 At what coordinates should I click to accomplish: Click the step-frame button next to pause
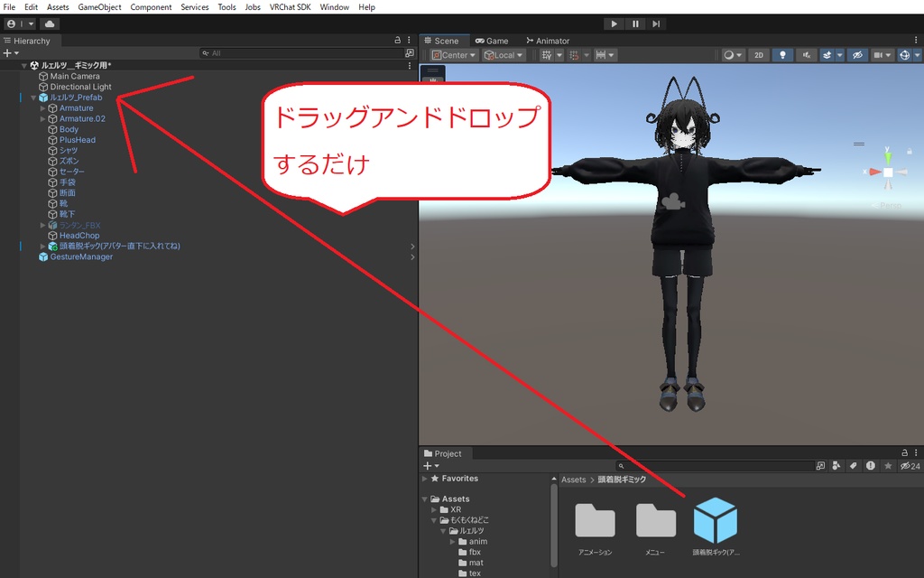click(656, 23)
